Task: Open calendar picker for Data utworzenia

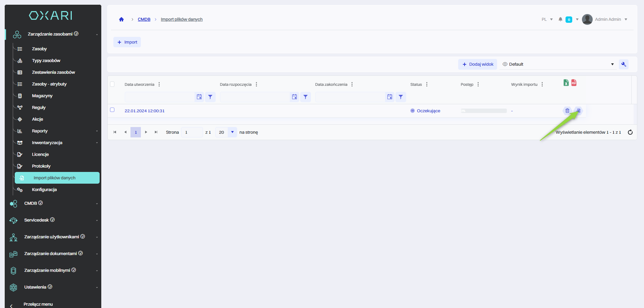Action: (x=199, y=97)
